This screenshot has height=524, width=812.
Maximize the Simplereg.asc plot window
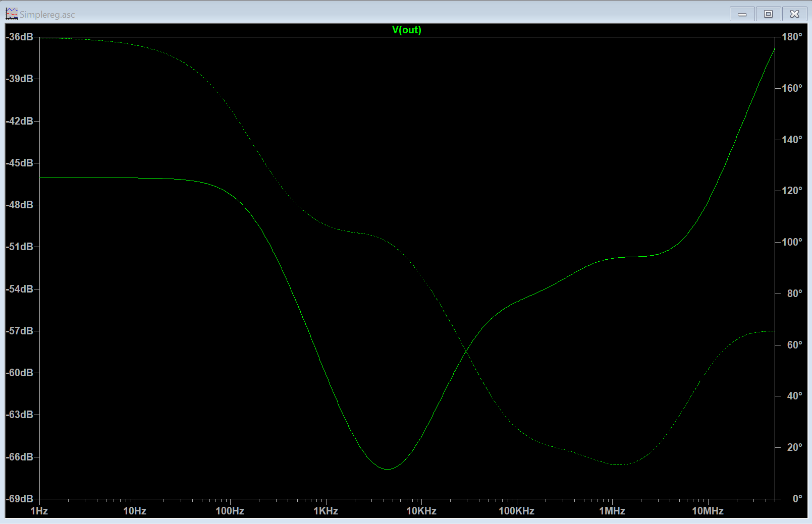pyautogui.click(x=768, y=14)
